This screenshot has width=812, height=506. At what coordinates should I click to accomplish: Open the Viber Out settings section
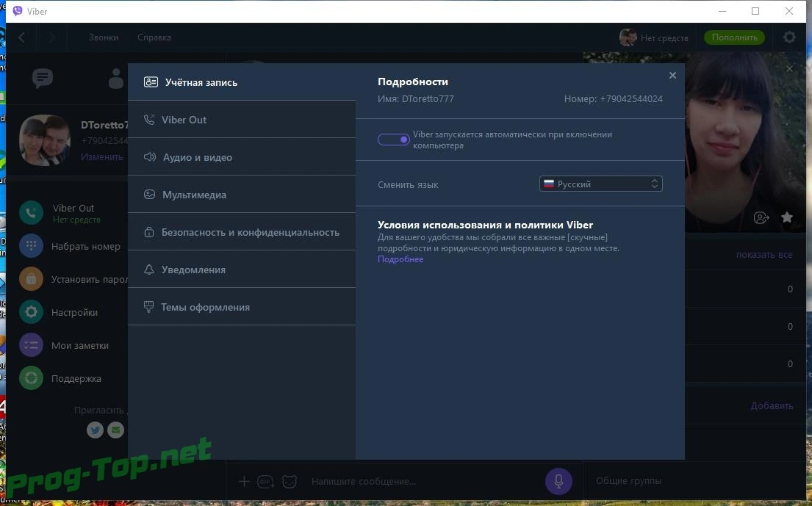tap(242, 120)
